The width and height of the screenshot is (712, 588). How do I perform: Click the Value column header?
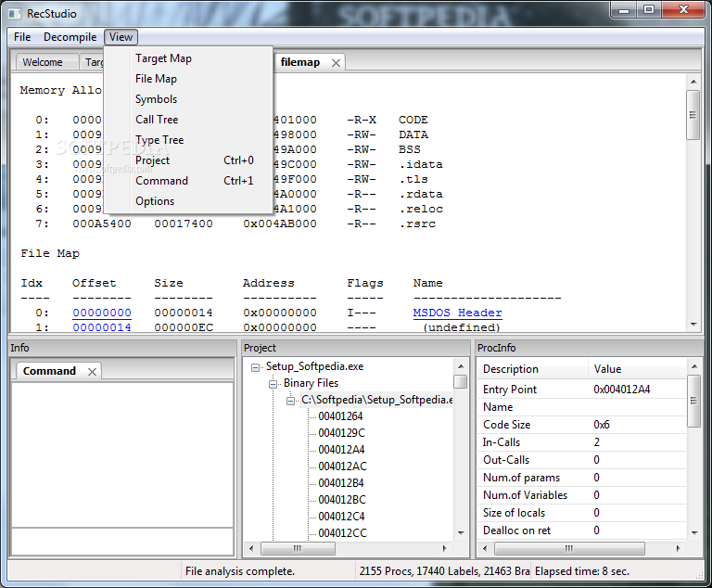tap(637, 369)
